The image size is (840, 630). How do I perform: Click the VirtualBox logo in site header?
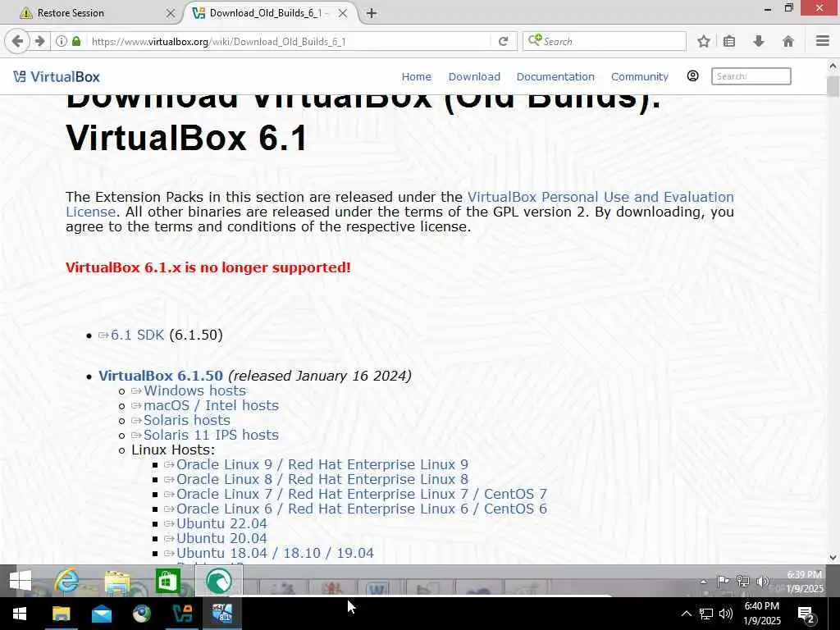[x=57, y=76]
